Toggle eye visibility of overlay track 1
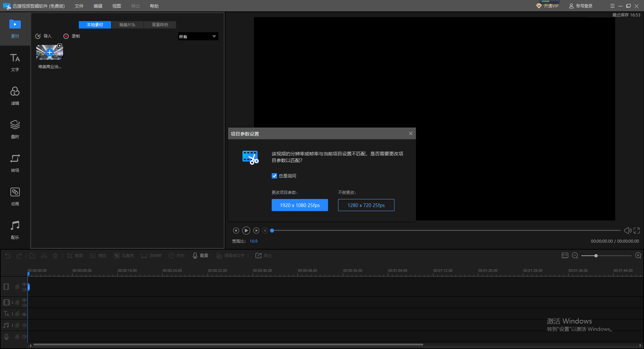The image size is (644, 349). pyautogui.click(x=24, y=300)
